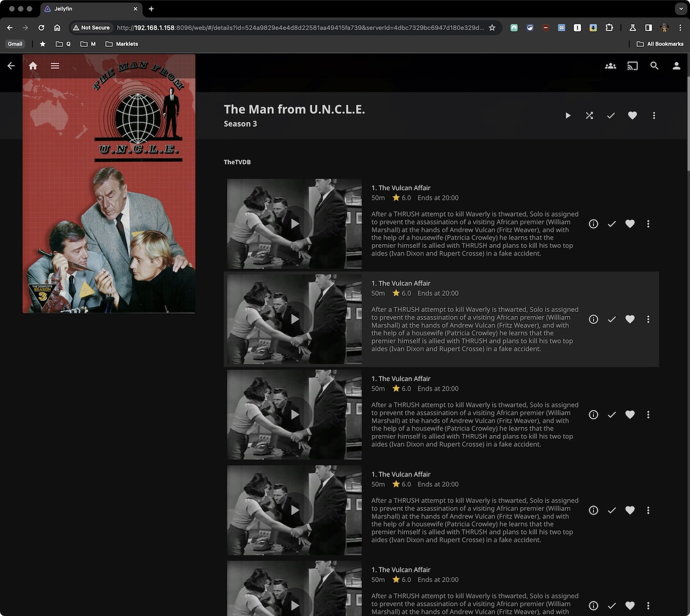The width and height of the screenshot is (690, 616).
Task: Select the Jellyfin browser tab
Action: pos(86,9)
